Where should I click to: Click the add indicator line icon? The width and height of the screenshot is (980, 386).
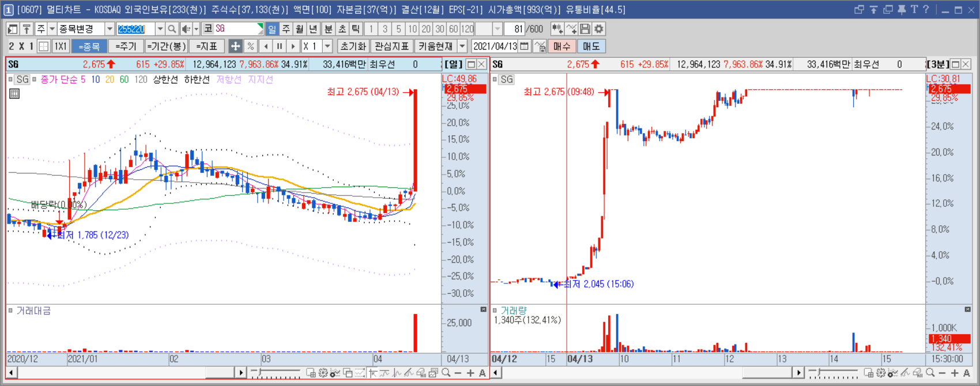tap(571, 29)
